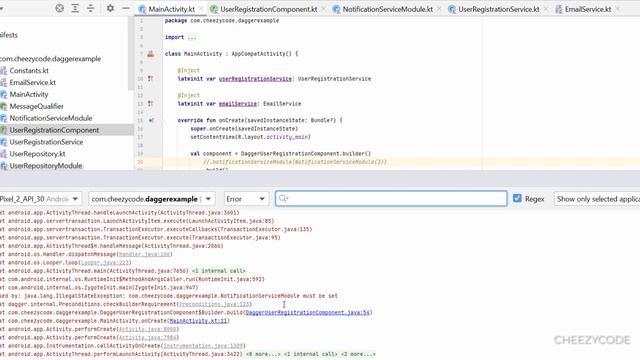640x360 pixels.
Task: Select NotificationServiceModule in project tree
Action: click(51, 118)
